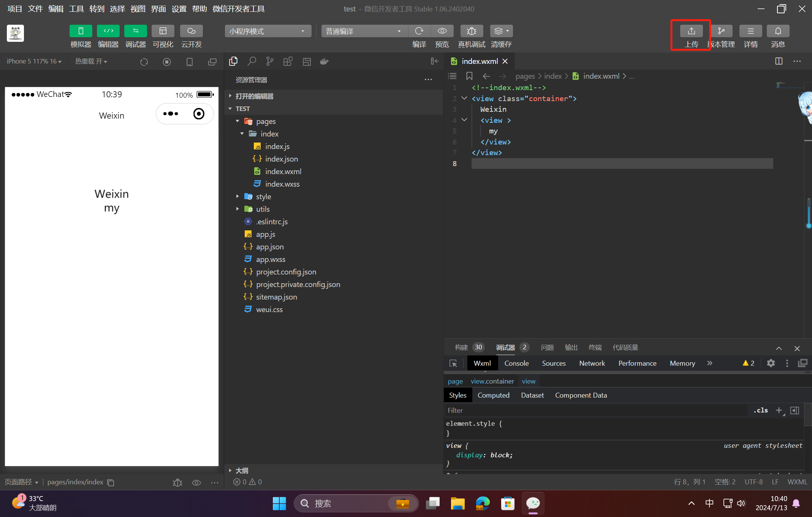Click split editor icon in editor tab bar
This screenshot has height=517, width=812.
click(779, 61)
